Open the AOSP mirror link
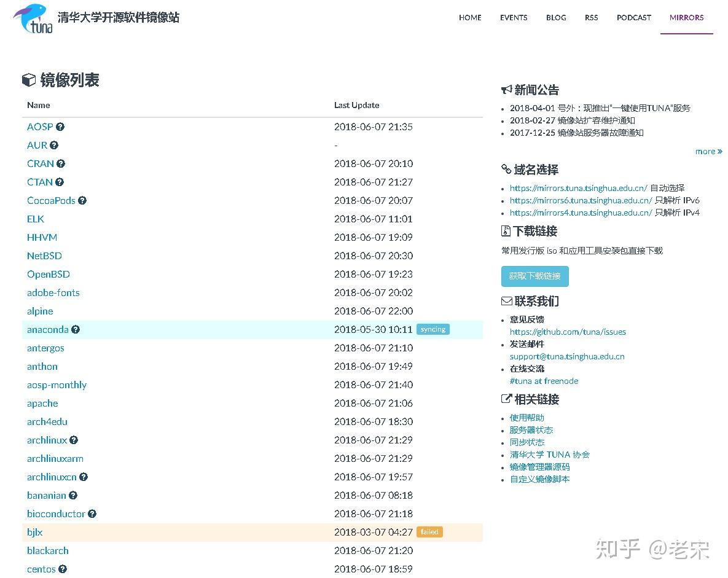The width and height of the screenshot is (728, 578). 40,127
